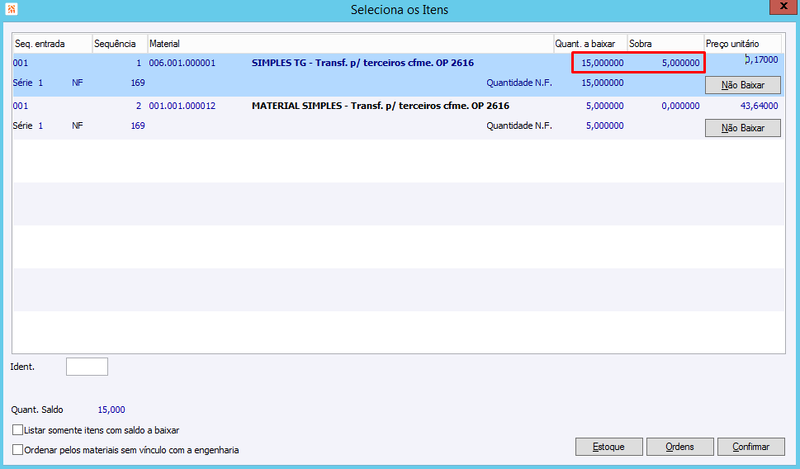Confirm selection with Confirmar button
Screen dimensions: 800x469
tap(751, 447)
